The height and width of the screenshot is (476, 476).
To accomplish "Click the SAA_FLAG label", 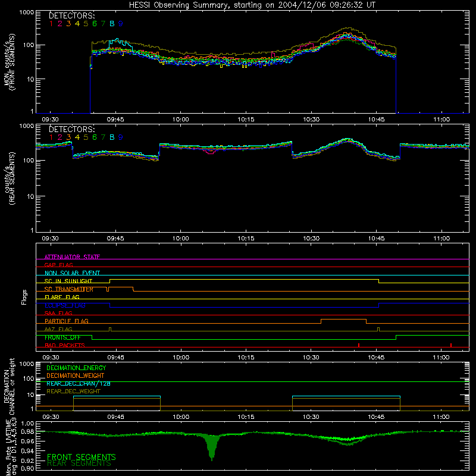I will pyautogui.click(x=58, y=313).
